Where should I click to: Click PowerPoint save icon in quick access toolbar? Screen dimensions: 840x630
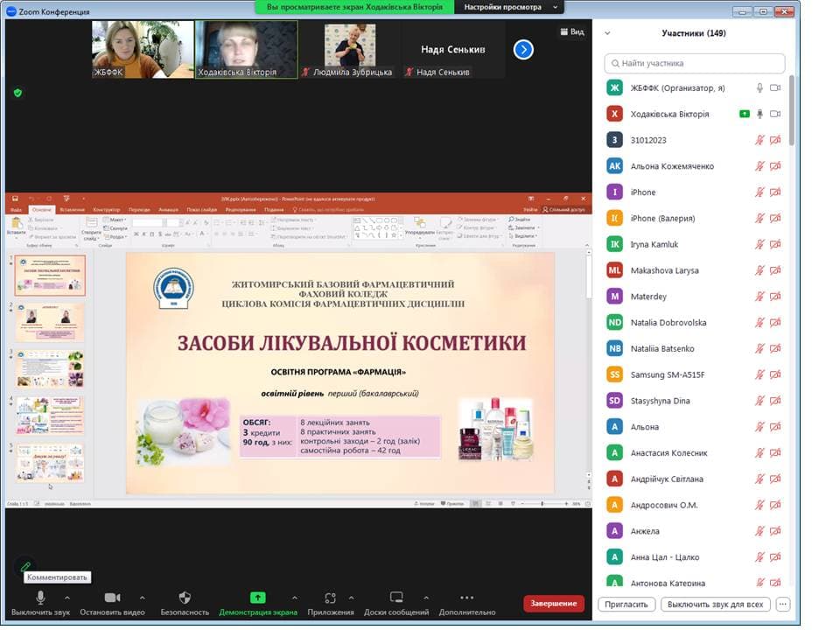point(15,199)
